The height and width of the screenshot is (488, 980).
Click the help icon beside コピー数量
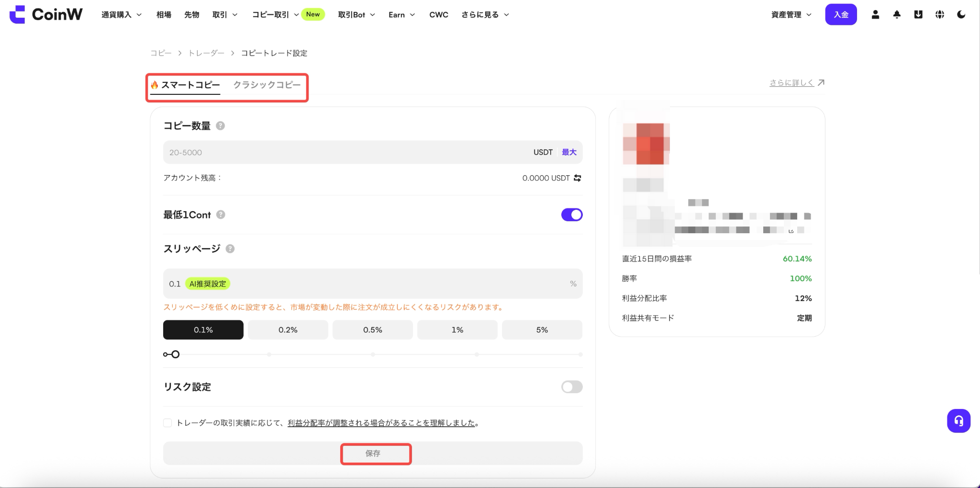pos(220,126)
